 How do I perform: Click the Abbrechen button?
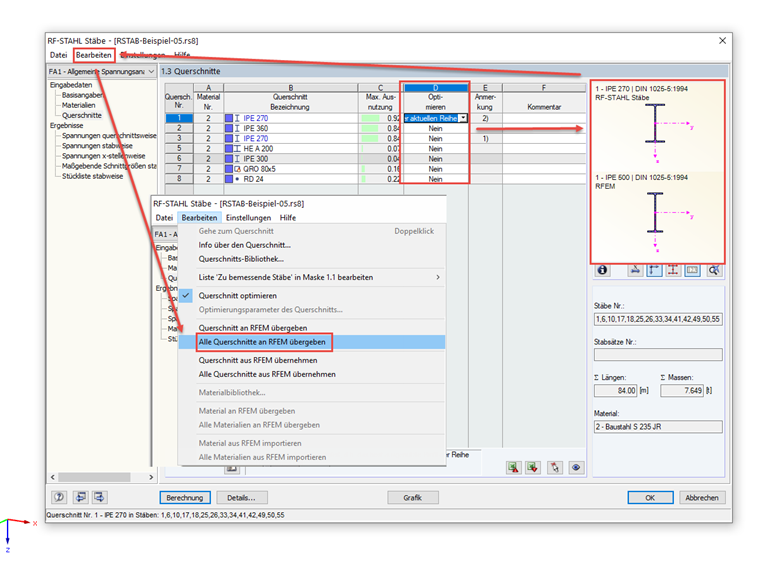pos(702,498)
